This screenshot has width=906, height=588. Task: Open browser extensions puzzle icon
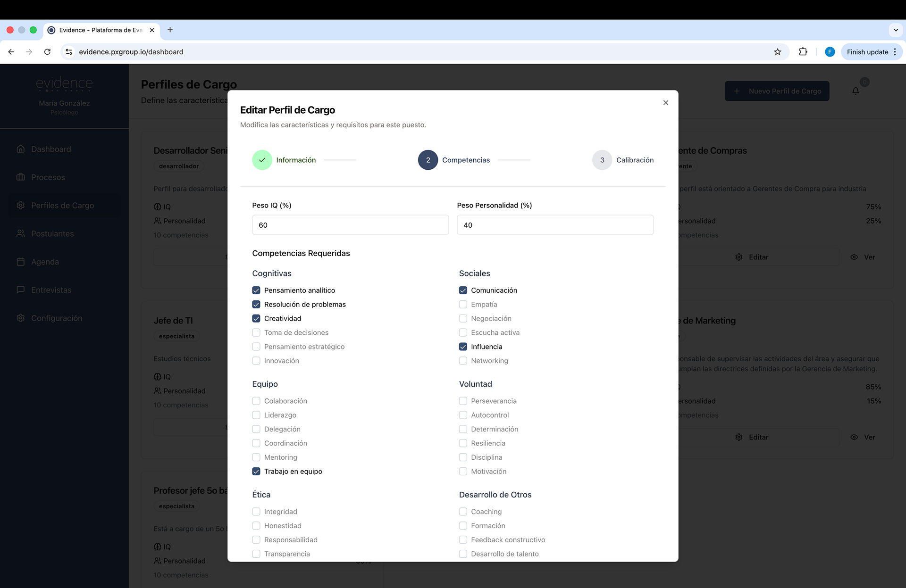pos(803,52)
